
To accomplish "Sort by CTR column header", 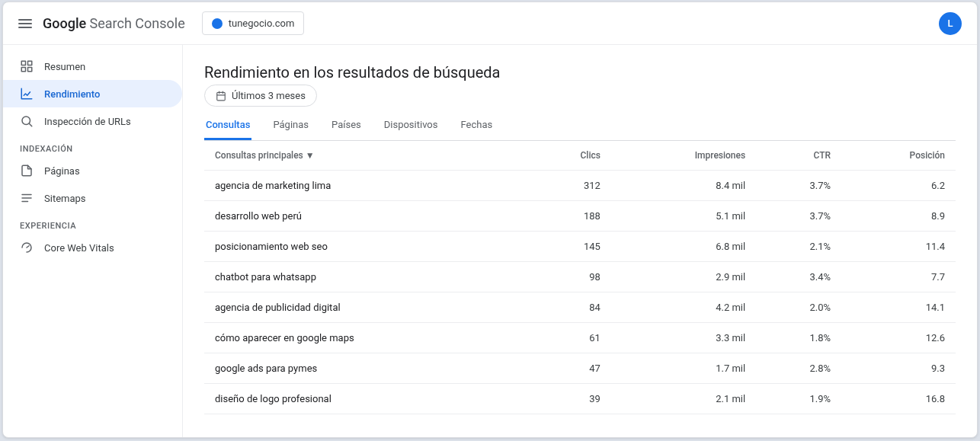I will click(821, 155).
